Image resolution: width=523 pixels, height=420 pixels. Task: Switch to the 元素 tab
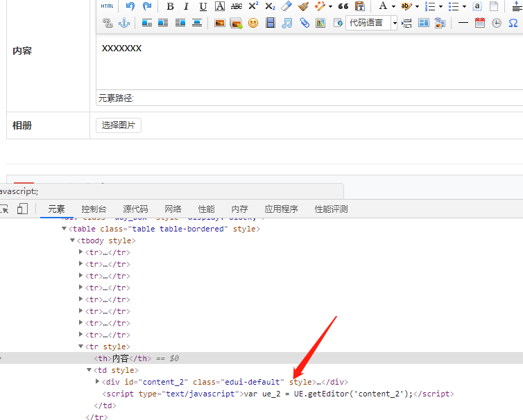pyautogui.click(x=56, y=209)
